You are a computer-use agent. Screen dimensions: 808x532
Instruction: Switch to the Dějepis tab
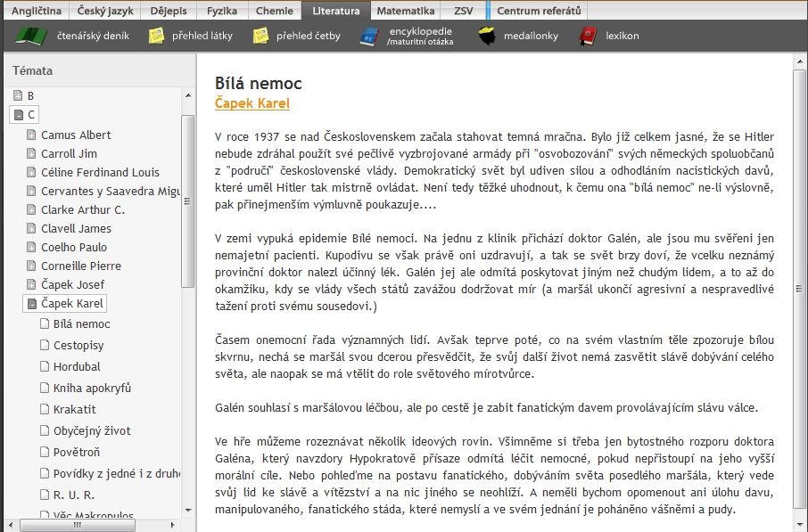pyautogui.click(x=169, y=11)
